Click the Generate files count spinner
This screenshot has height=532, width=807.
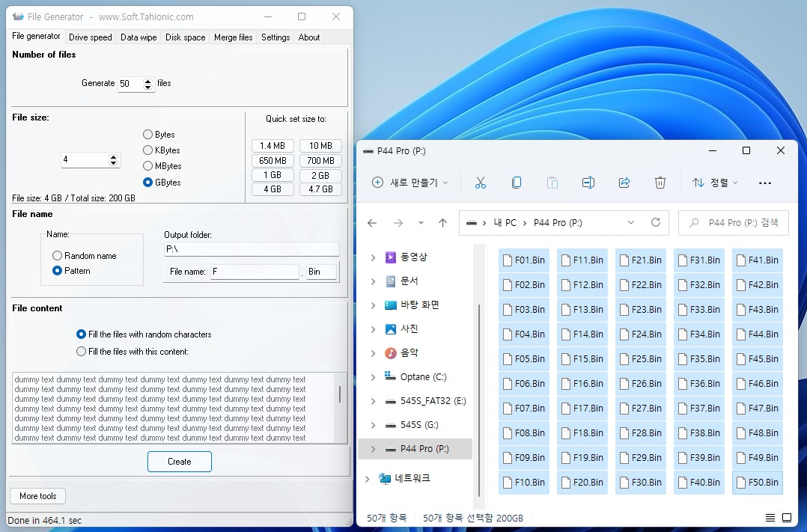coord(148,84)
